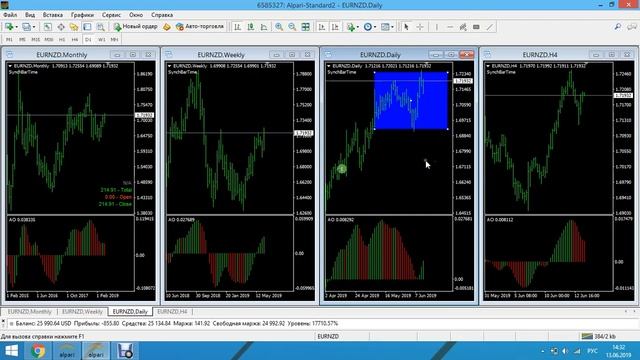The height and width of the screenshot is (360, 640).
Task: Expand the periods dropdown arrow
Action: coord(375,27)
